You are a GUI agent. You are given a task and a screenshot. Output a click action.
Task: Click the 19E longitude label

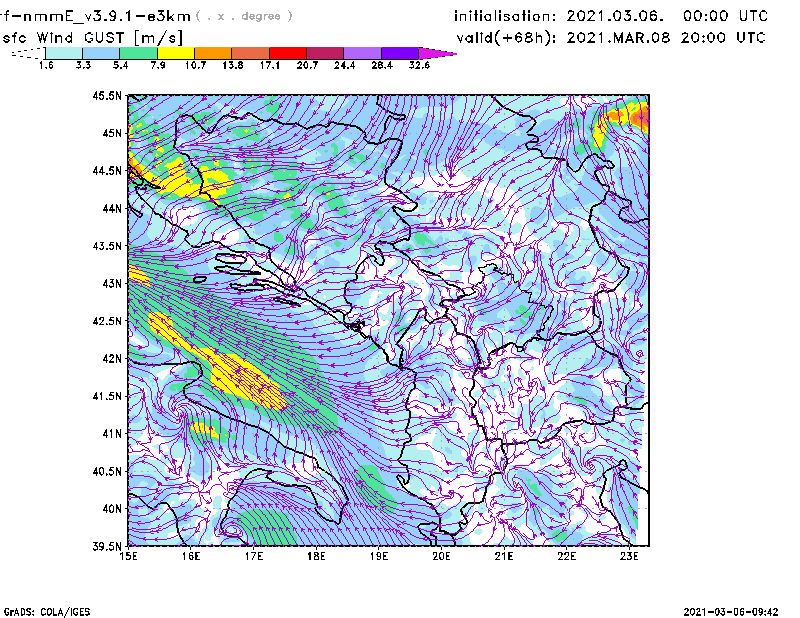tap(379, 556)
